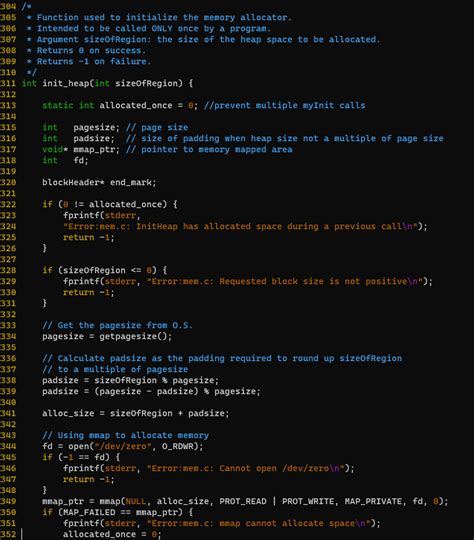474x540 pixels.
Task: Click the function name init_heap
Action: [x=66, y=83]
